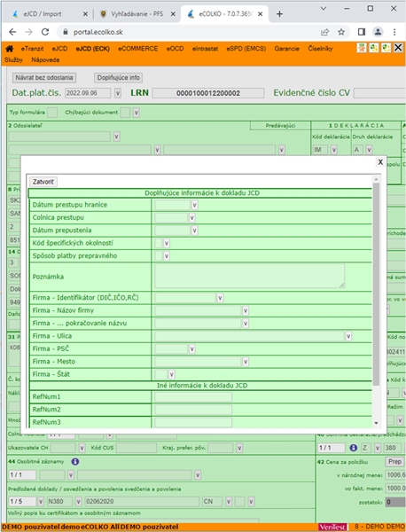Open Firma - Ulica dropdown
This screenshot has height=532, width=406.
click(x=348, y=336)
